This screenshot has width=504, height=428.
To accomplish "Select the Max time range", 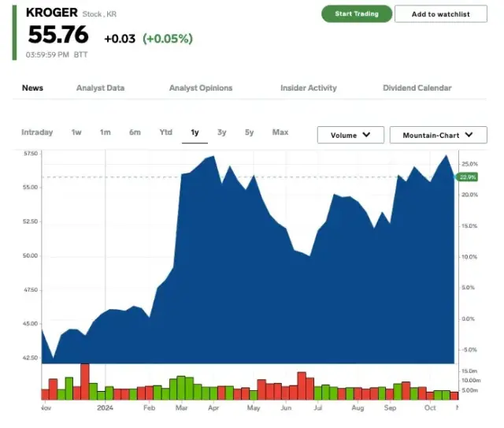I will click(x=280, y=132).
